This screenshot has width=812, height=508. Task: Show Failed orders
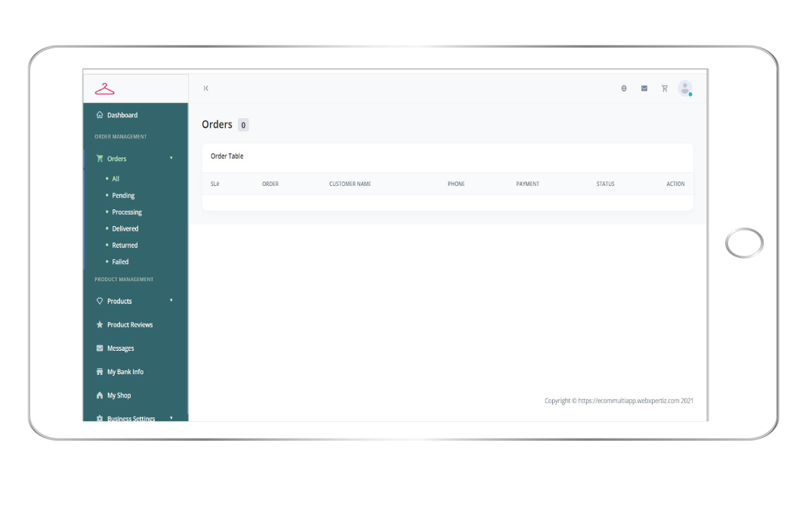point(120,262)
